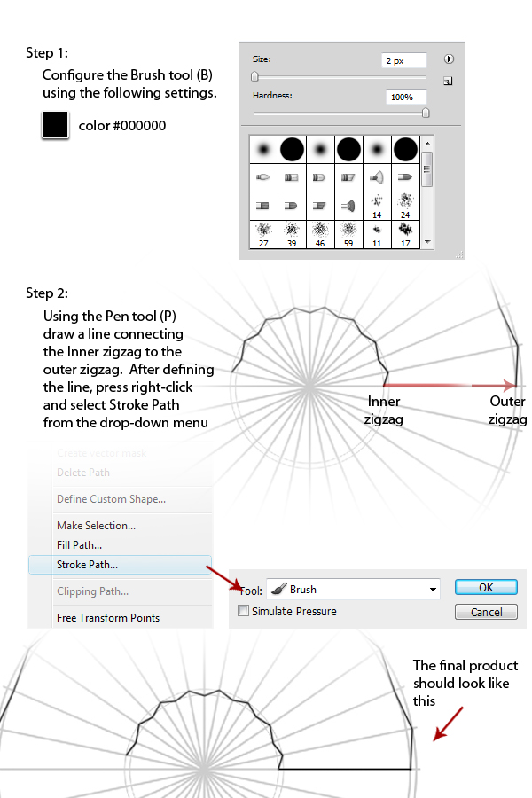This screenshot has height=798, width=532.
Task: Choose the spatter brush labeled 24
Action: click(404, 206)
